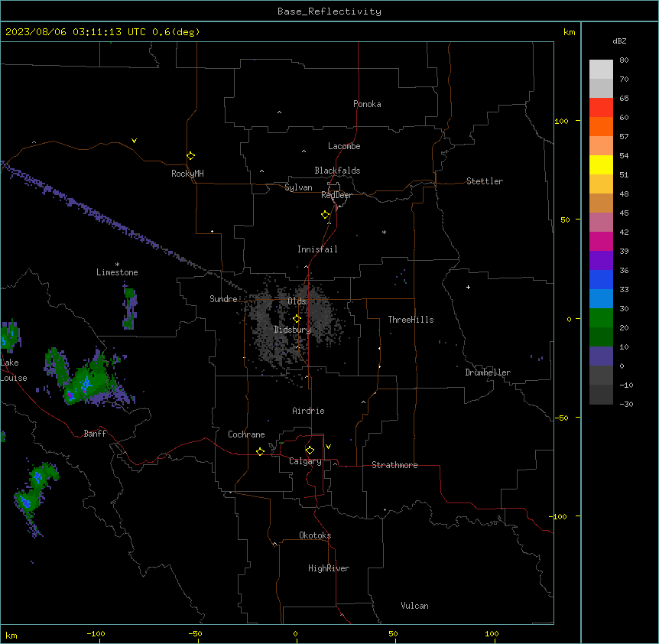Click the Cochrane town label

tap(246, 434)
